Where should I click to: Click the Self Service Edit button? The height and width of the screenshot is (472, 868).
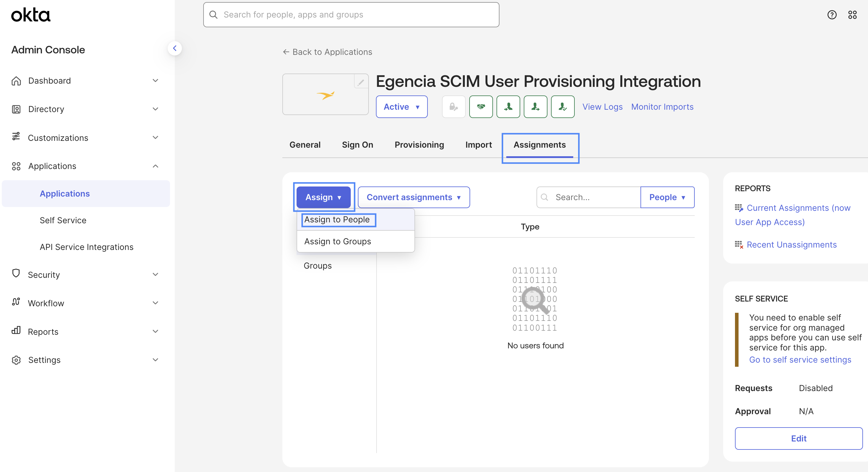799,438
